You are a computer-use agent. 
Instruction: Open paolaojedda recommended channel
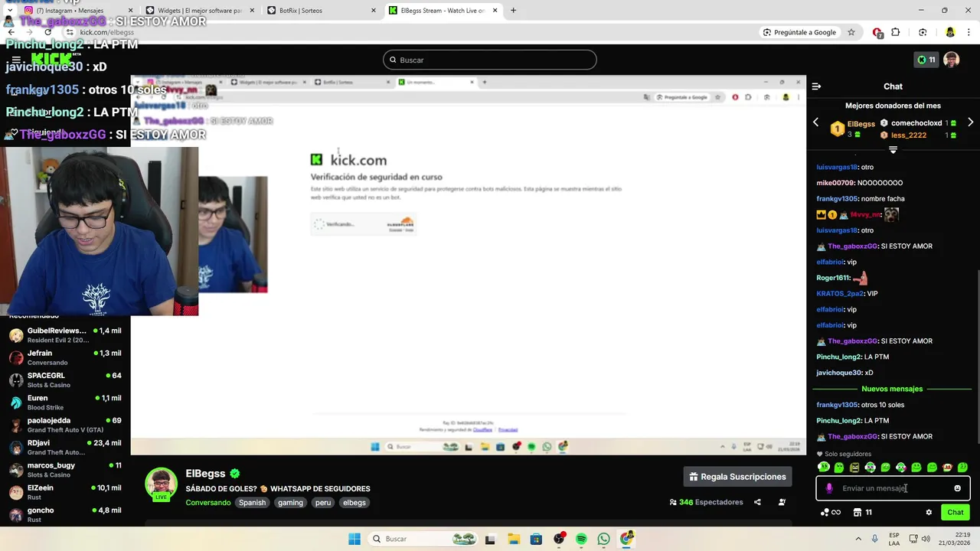point(65,425)
